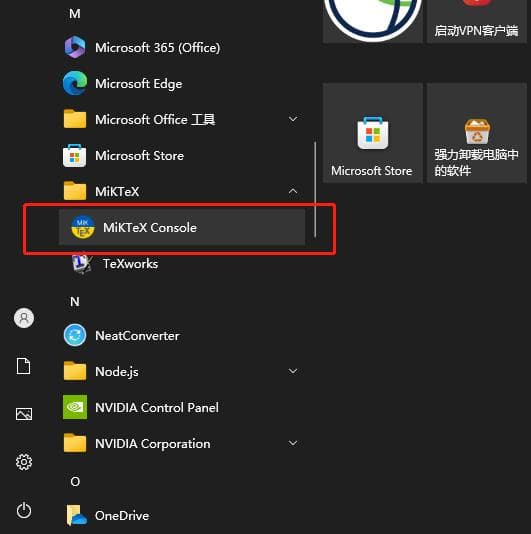This screenshot has height=534, width=531.
Task: Expand the Node.js folder chevron
Action: pyautogui.click(x=293, y=371)
